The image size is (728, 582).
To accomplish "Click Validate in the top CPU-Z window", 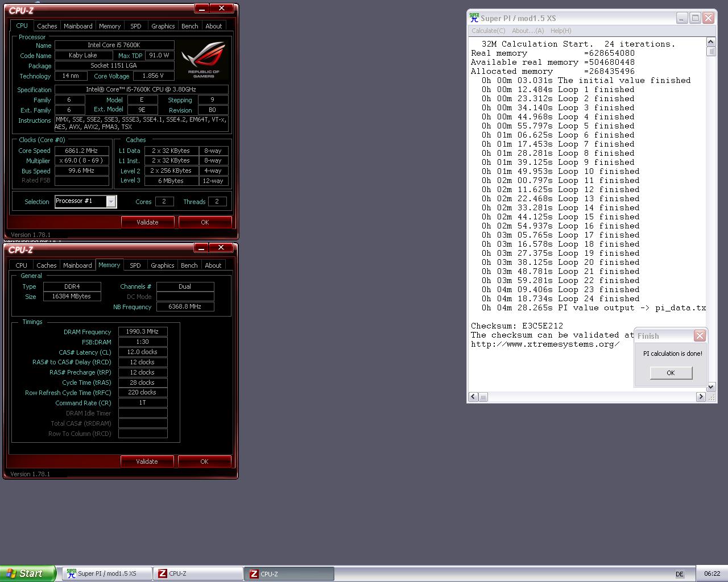I will (147, 222).
